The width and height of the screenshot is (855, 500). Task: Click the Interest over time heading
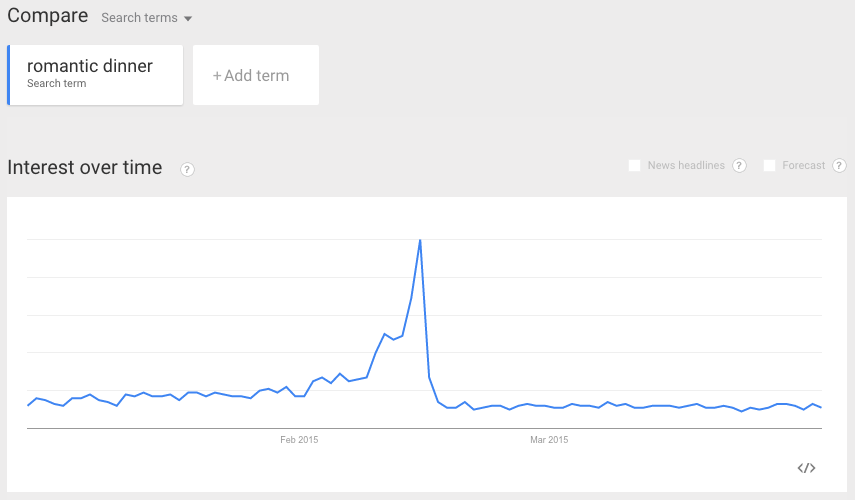85,167
